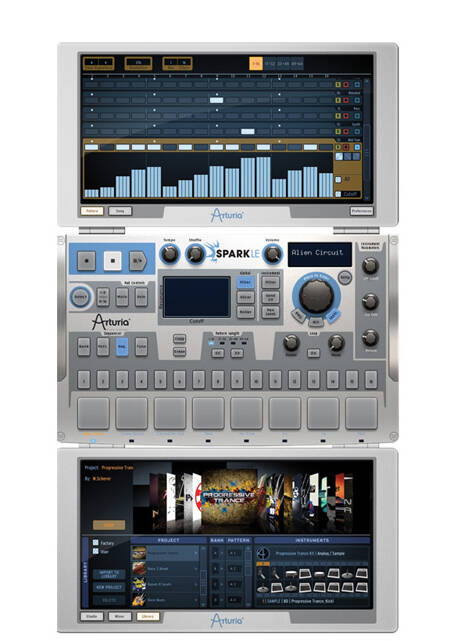The height and width of the screenshot is (641, 457).
Task: Click the Send 1/2 instrument button
Action: point(270,297)
